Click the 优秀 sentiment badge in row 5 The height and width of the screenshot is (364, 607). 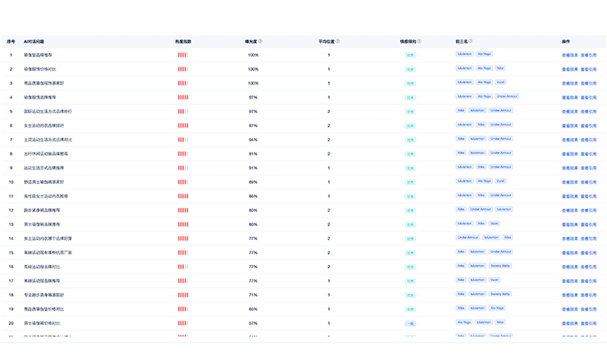click(x=410, y=112)
